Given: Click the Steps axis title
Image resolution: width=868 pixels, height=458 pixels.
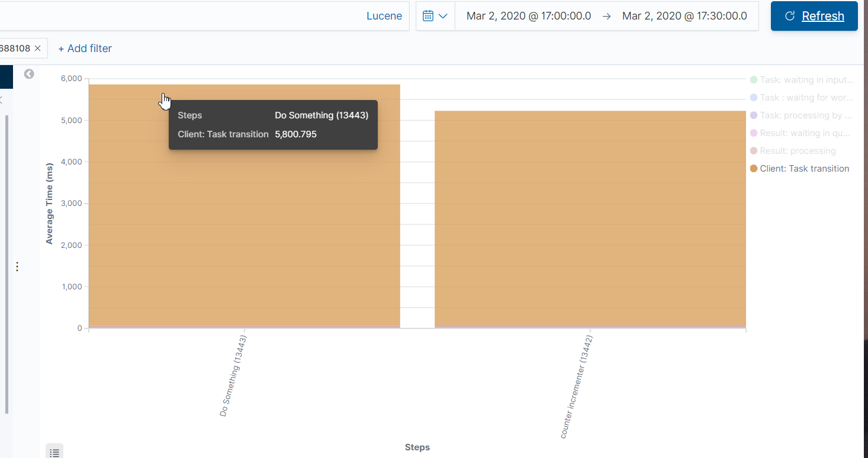Looking at the screenshot, I should point(417,447).
